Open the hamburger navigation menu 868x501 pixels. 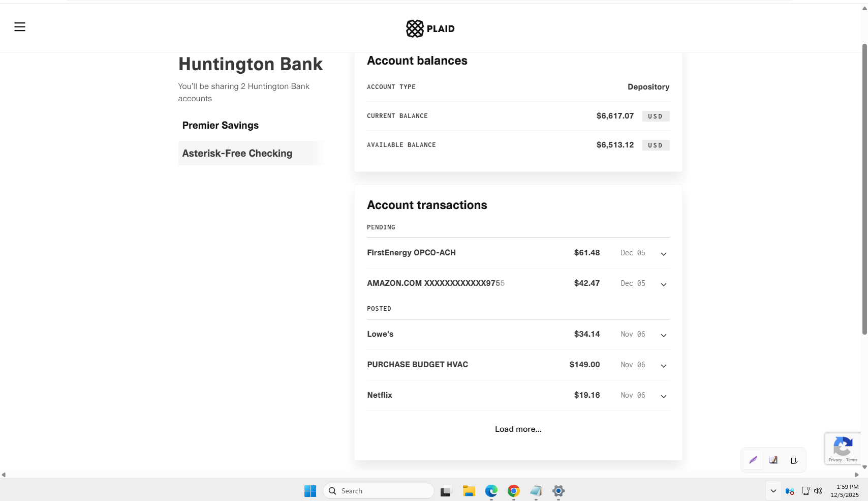coord(20,27)
